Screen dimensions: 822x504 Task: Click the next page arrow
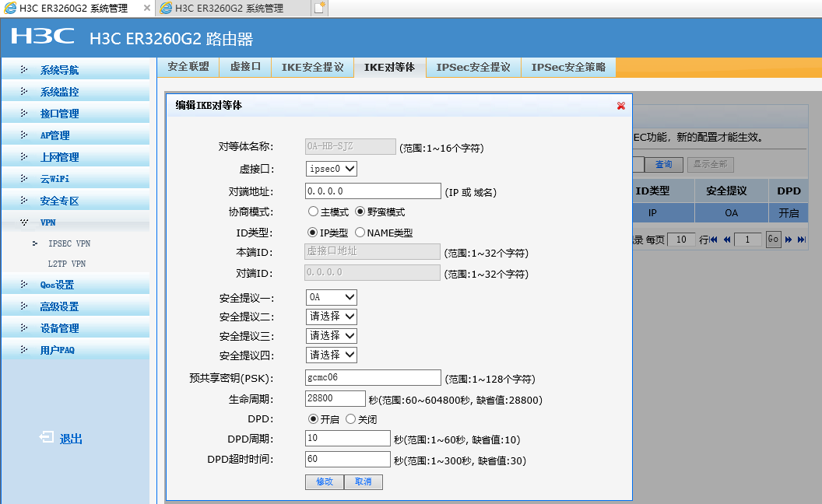[x=789, y=240]
